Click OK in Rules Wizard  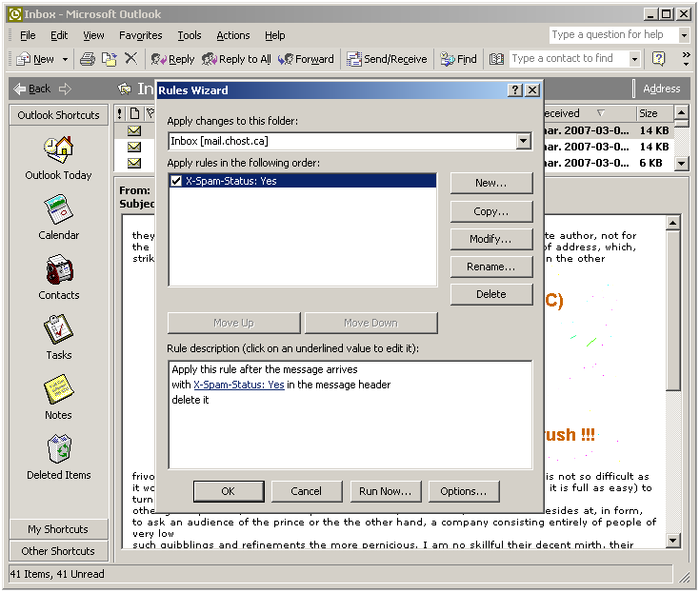pyautogui.click(x=229, y=491)
